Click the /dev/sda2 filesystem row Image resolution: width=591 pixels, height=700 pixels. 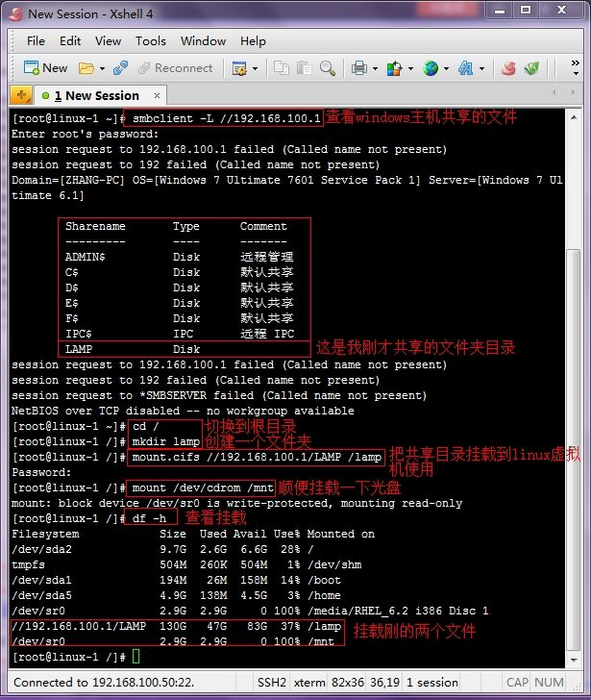(162, 549)
